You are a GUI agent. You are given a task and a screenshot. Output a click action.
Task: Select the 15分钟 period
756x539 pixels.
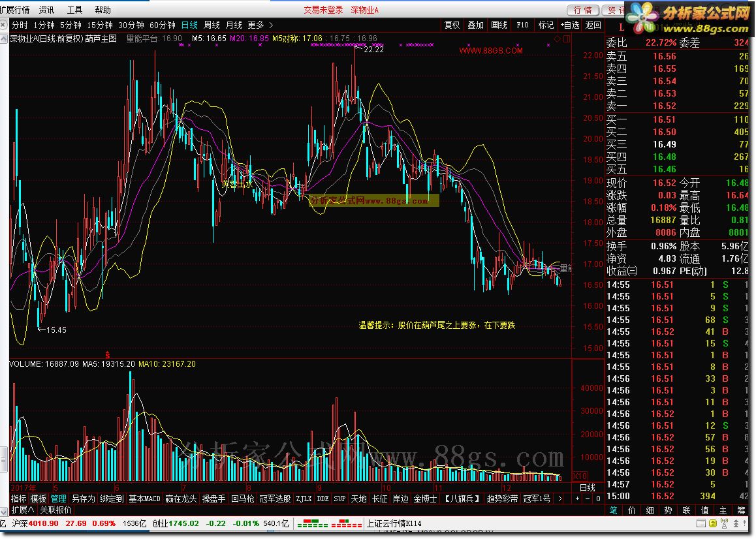pos(99,25)
